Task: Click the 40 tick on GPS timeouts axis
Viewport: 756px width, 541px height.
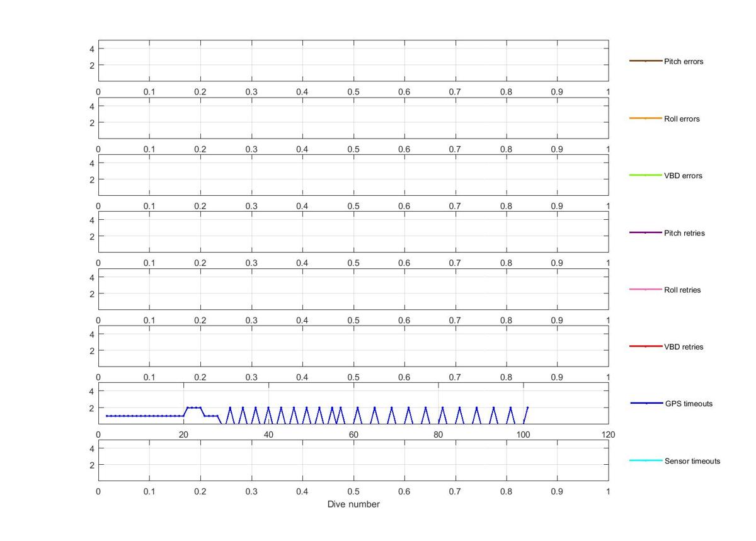Action: pos(268,435)
